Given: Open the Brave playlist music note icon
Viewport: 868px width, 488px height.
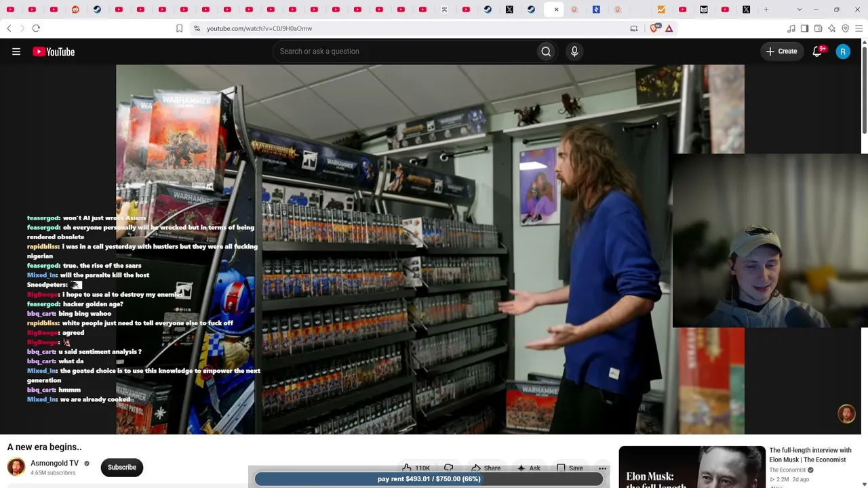Looking at the screenshot, I should (791, 28).
